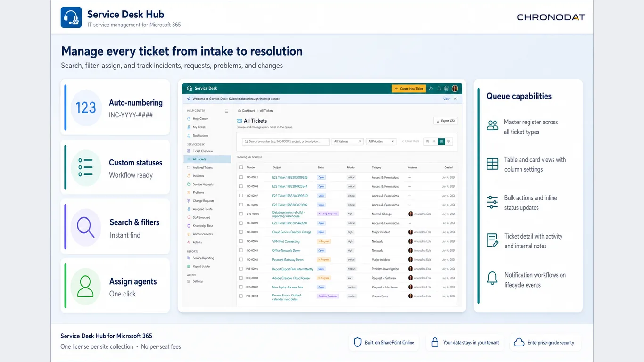Tick the checkbox for PRB-00001
This screenshot has height=362, width=644.
tap(241, 269)
